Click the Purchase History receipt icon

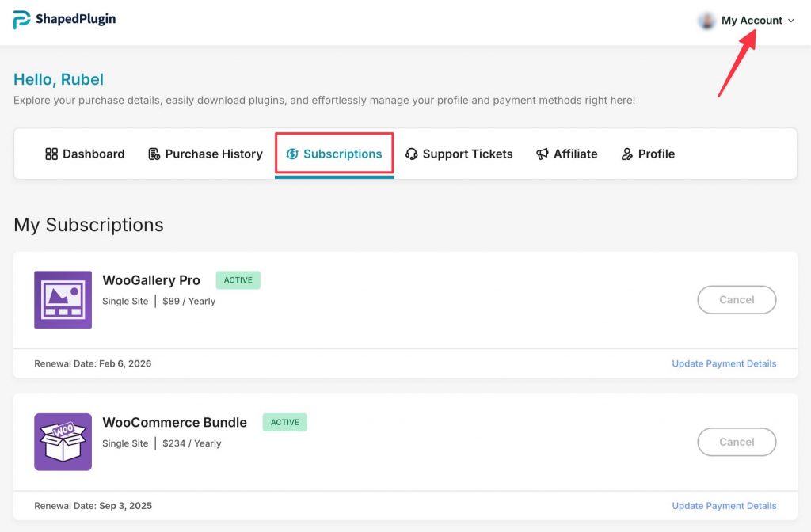click(154, 154)
